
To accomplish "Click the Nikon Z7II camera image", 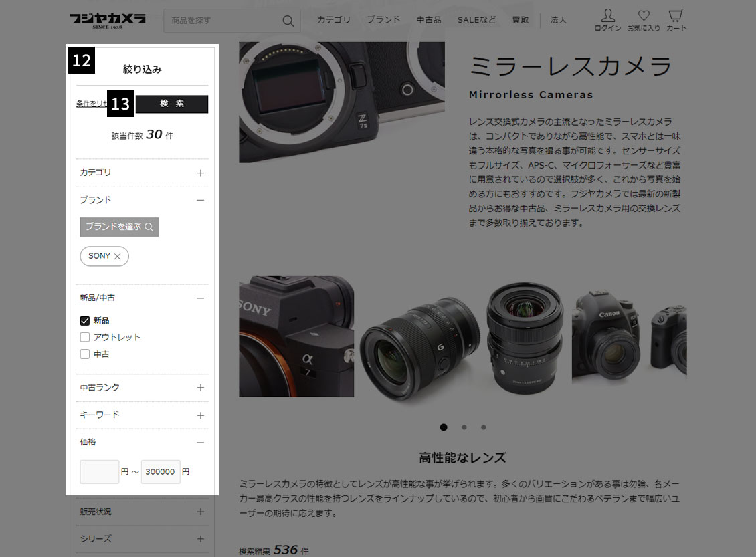I will (x=342, y=102).
